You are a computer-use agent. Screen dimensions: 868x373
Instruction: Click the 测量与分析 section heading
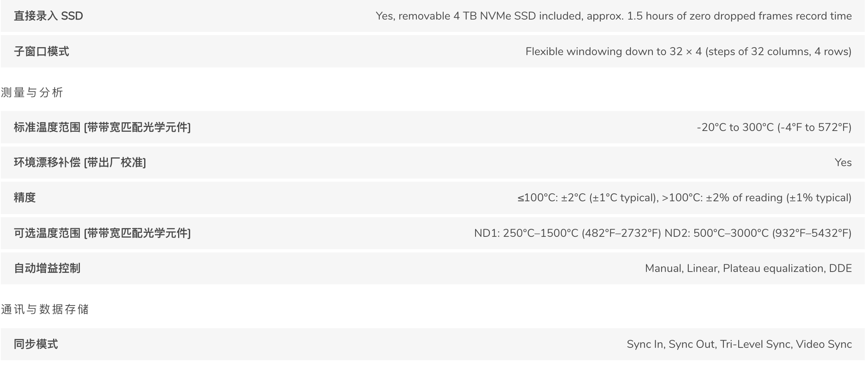click(x=32, y=93)
